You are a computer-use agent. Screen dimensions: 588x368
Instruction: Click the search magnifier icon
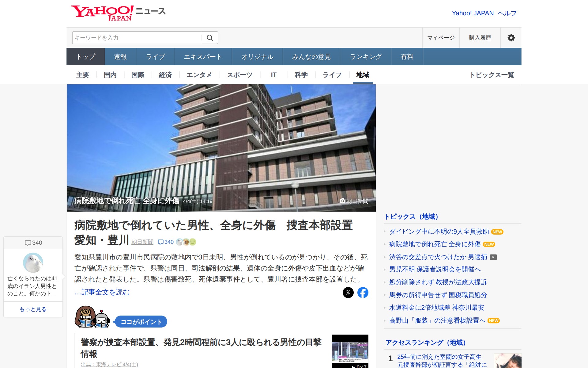tap(210, 38)
